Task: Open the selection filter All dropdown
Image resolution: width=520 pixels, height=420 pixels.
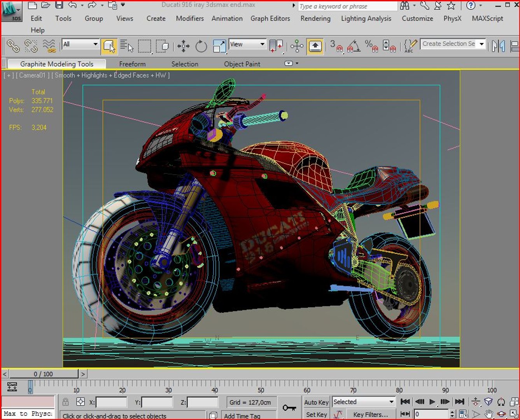Action: tap(80, 44)
